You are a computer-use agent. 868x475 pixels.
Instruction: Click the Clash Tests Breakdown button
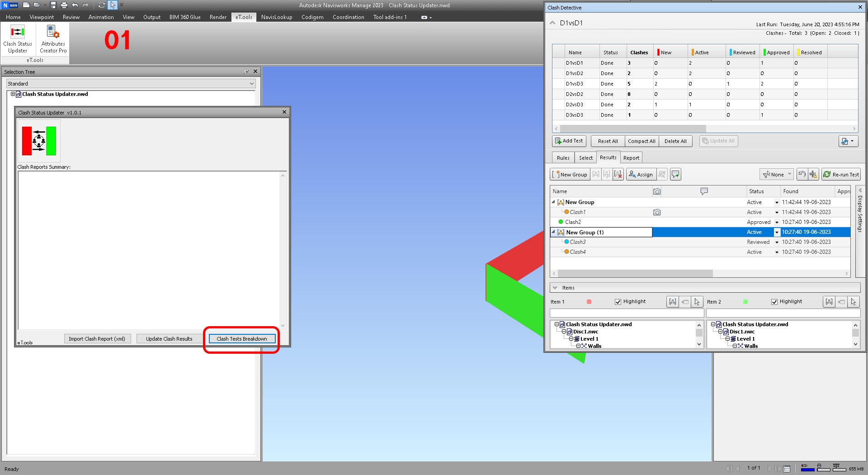click(242, 339)
